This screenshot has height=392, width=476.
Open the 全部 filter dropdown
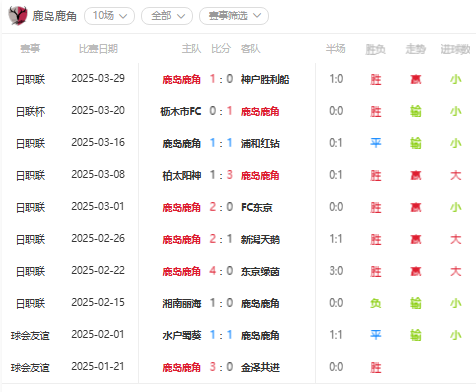tap(167, 16)
